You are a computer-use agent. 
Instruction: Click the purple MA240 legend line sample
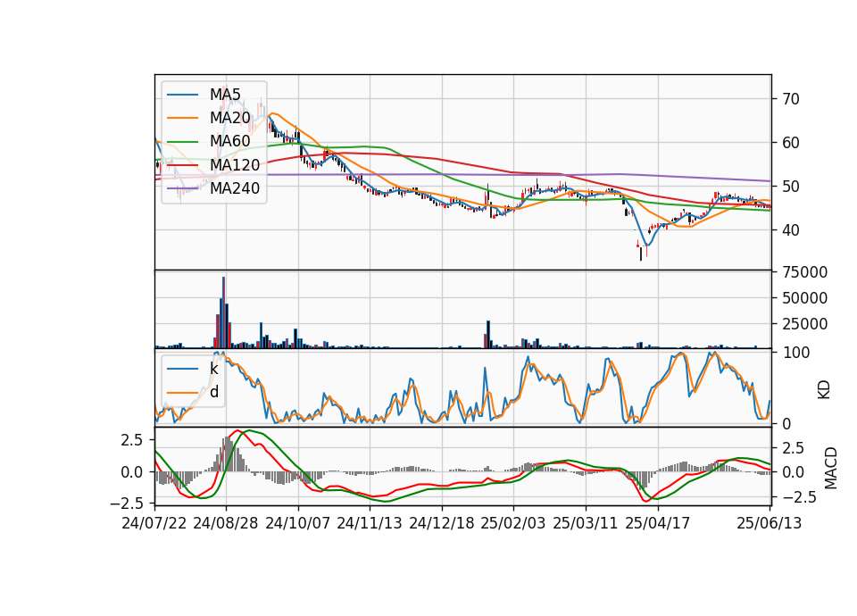(182, 189)
